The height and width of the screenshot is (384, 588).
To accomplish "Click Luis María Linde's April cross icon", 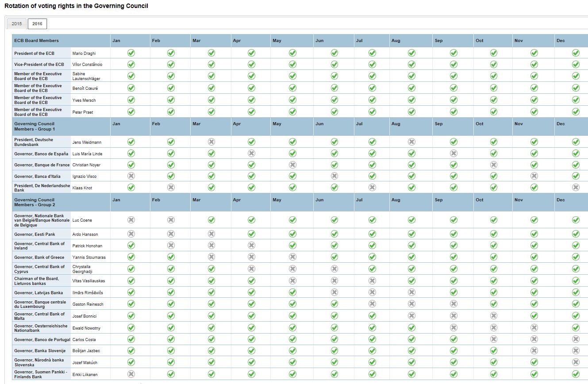I will [251, 153].
